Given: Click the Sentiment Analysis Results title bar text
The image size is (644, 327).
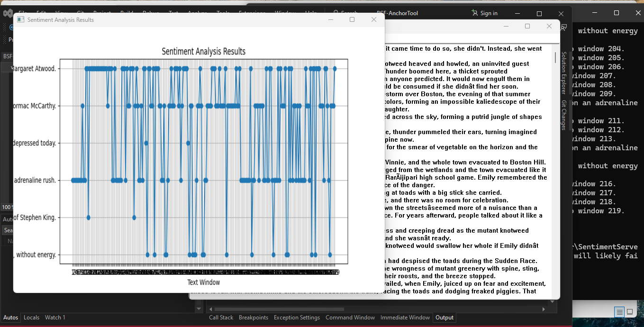Looking at the screenshot, I should click(61, 19).
